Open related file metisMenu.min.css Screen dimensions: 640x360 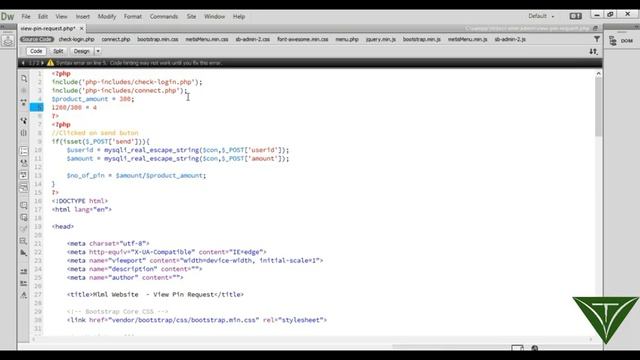click(x=207, y=39)
